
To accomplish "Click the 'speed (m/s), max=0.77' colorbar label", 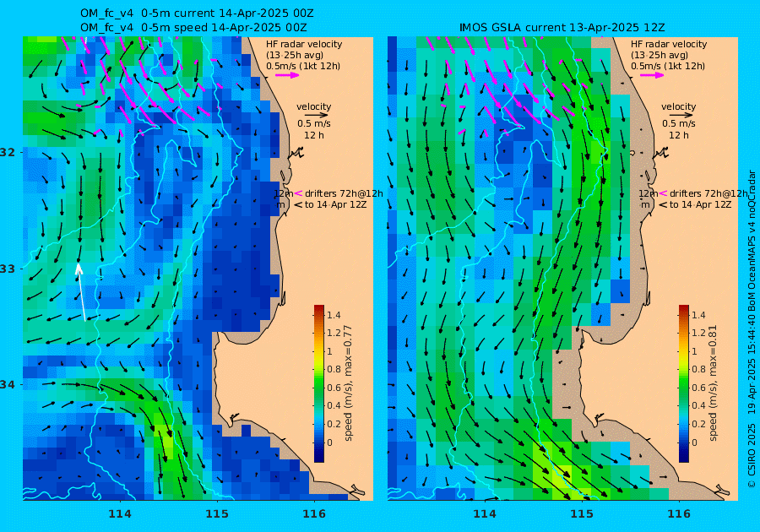I will point(348,383).
